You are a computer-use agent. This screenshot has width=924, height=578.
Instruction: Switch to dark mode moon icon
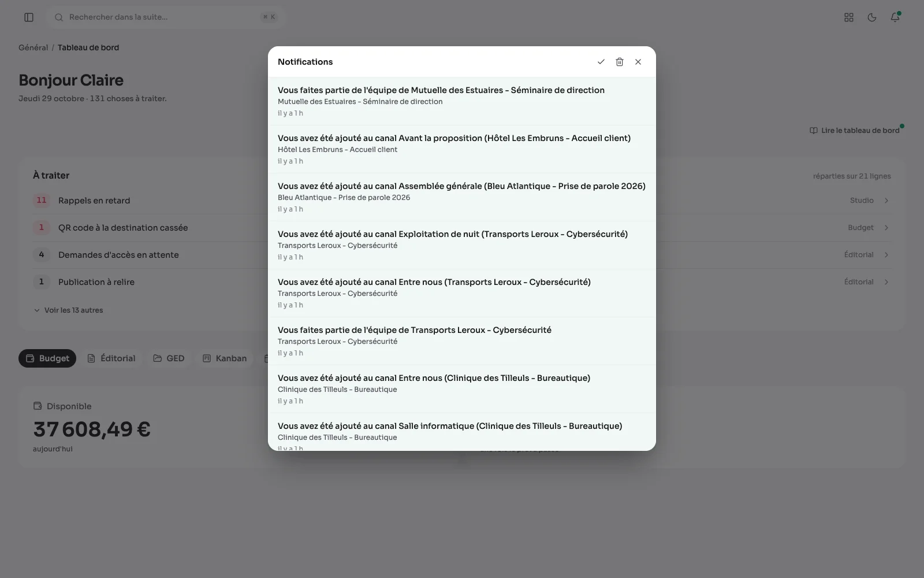(872, 17)
